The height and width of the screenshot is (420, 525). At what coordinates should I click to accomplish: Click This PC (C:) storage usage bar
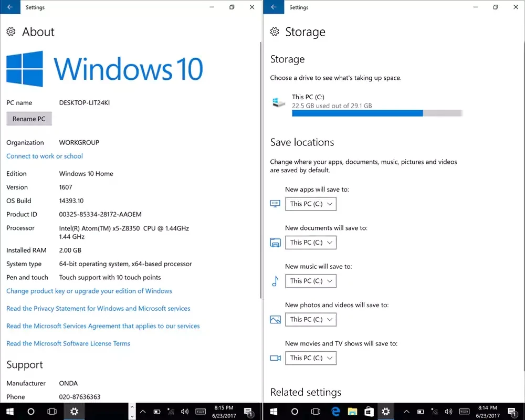(x=377, y=113)
